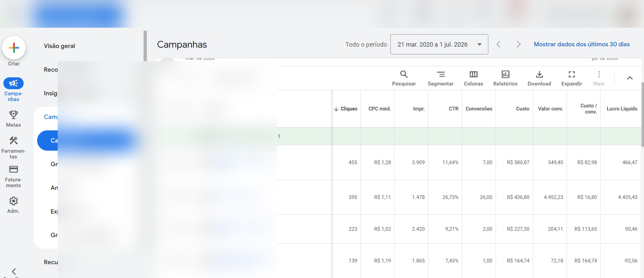This screenshot has height=278, width=644.
Task: Click the Criar plus button
Action: (x=14, y=48)
